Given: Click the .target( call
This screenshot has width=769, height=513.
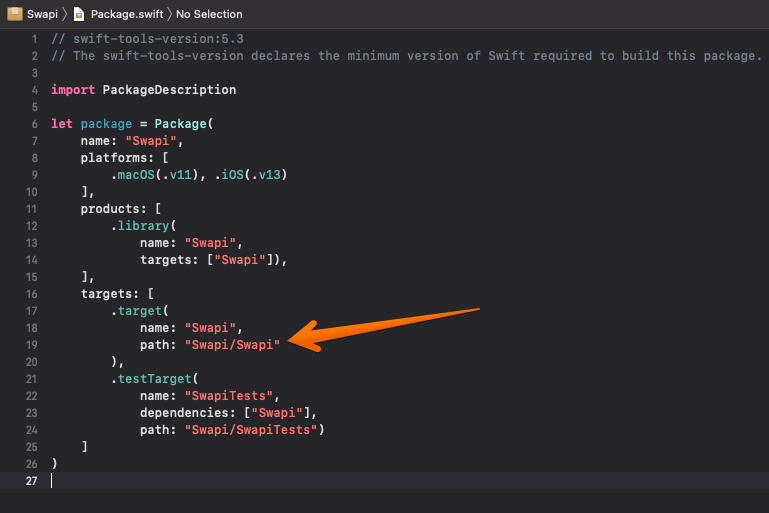Looking at the screenshot, I should (x=140, y=311).
